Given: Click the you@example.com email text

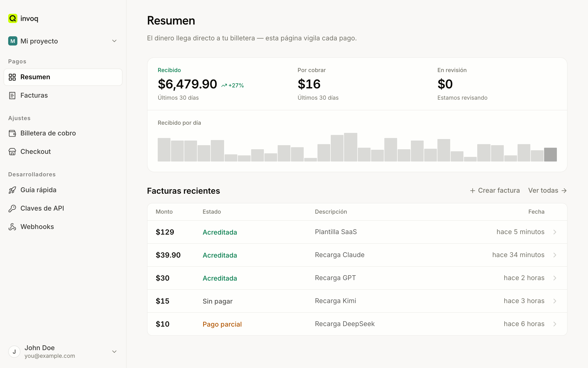Looking at the screenshot, I should (x=50, y=356).
